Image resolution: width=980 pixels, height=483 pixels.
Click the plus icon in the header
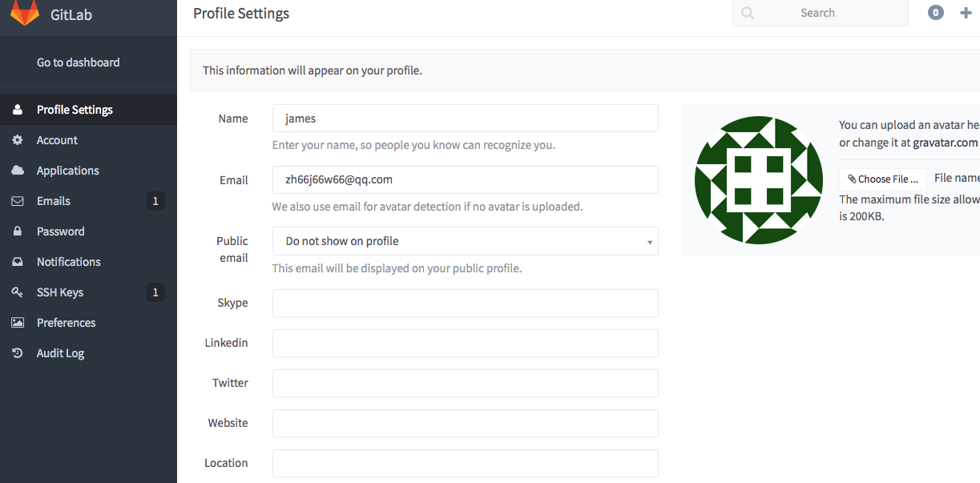coord(966,13)
